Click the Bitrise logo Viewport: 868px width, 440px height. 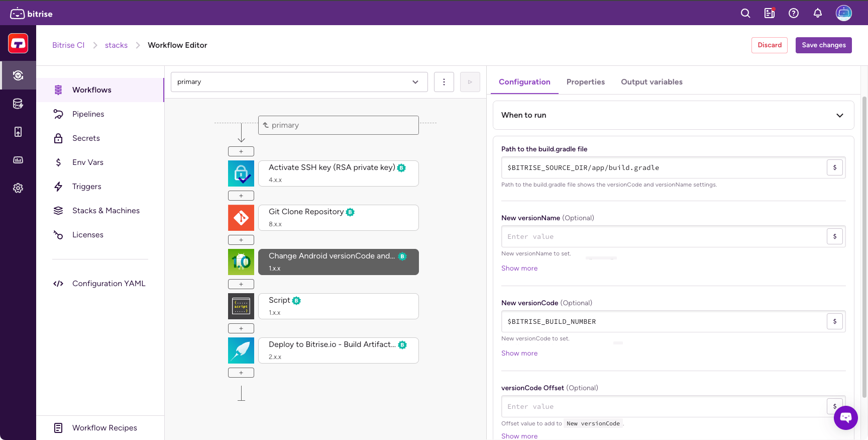pyautogui.click(x=31, y=14)
